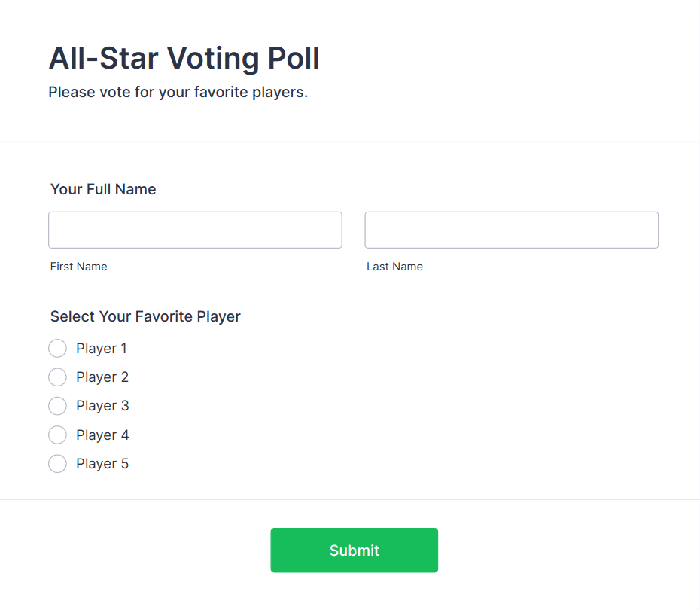Choose the Player 2 radio button circle
The width and height of the screenshot is (700, 610).
(x=57, y=377)
